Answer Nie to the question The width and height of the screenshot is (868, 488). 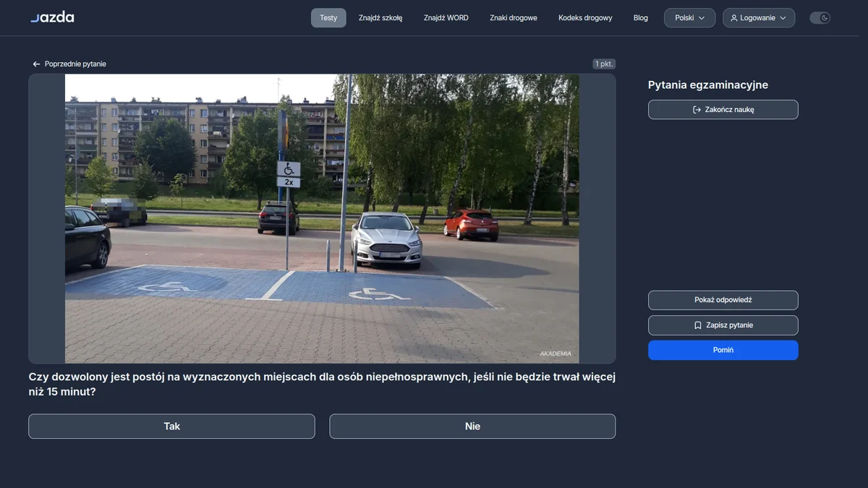coord(472,427)
